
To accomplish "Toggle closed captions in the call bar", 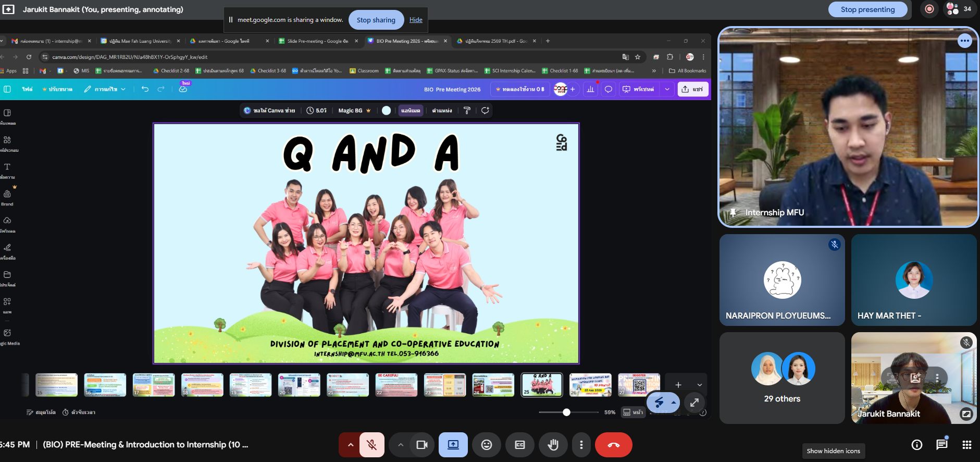I will pyautogui.click(x=519, y=445).
